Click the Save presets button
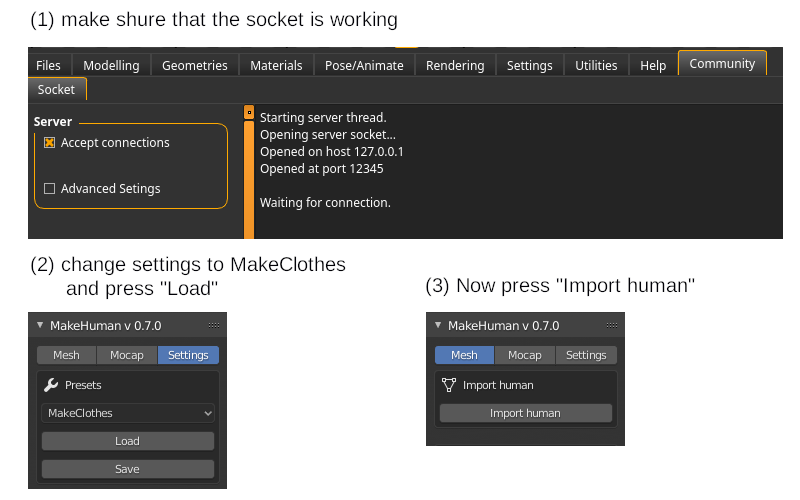Screen dimensions: 800x500 (128, 469)
